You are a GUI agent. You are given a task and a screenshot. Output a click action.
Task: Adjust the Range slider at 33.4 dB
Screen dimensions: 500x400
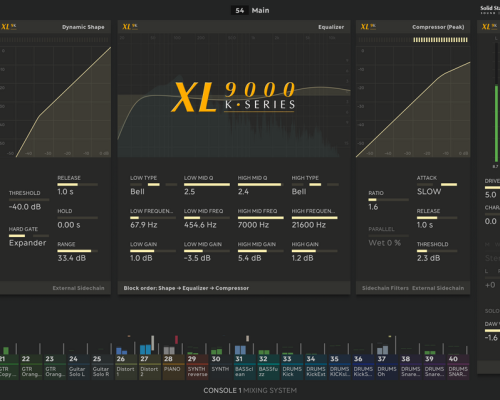77,251
